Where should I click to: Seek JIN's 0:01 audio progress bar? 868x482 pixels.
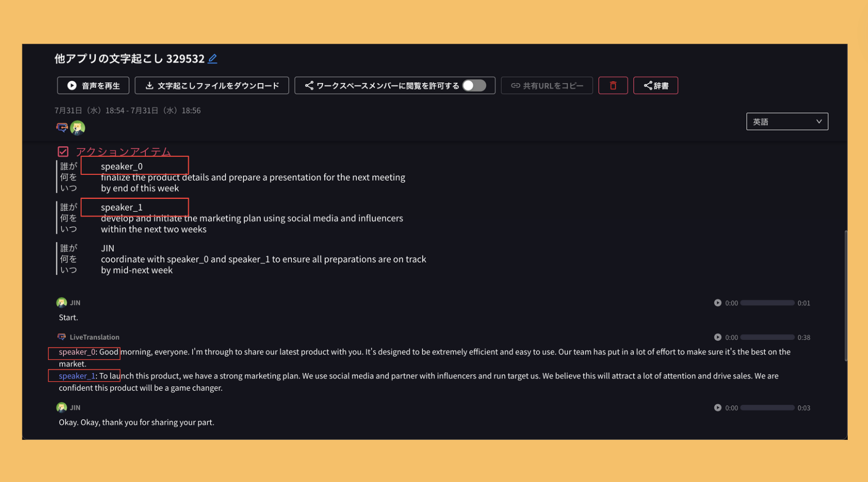tap(767, 303)
